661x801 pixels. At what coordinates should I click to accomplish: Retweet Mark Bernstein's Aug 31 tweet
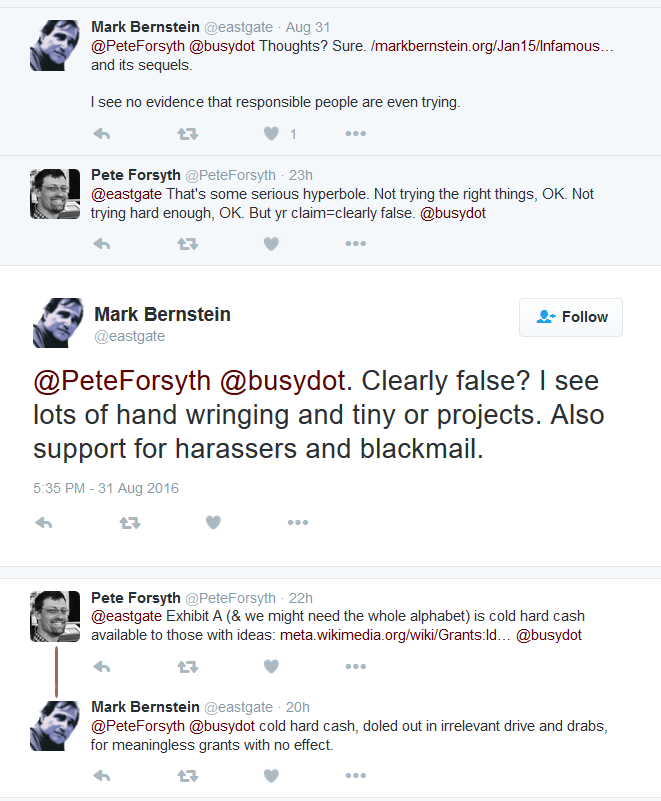187,134
